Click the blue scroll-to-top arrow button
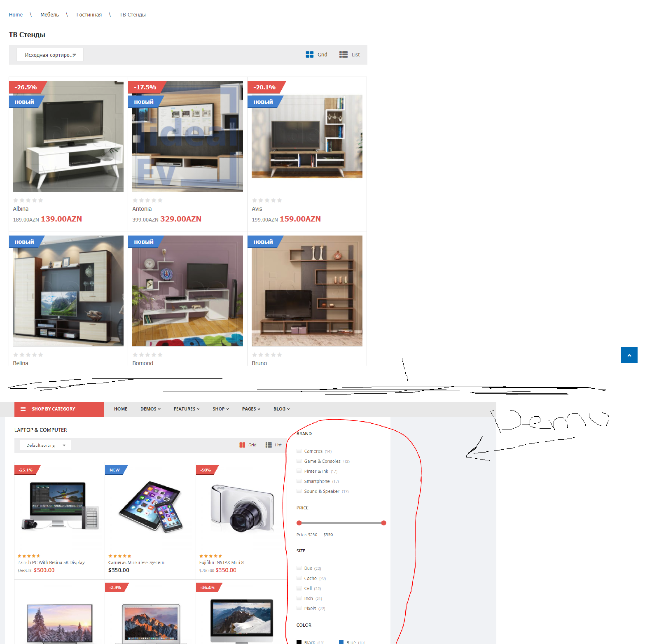 click(x=629, y=355)
